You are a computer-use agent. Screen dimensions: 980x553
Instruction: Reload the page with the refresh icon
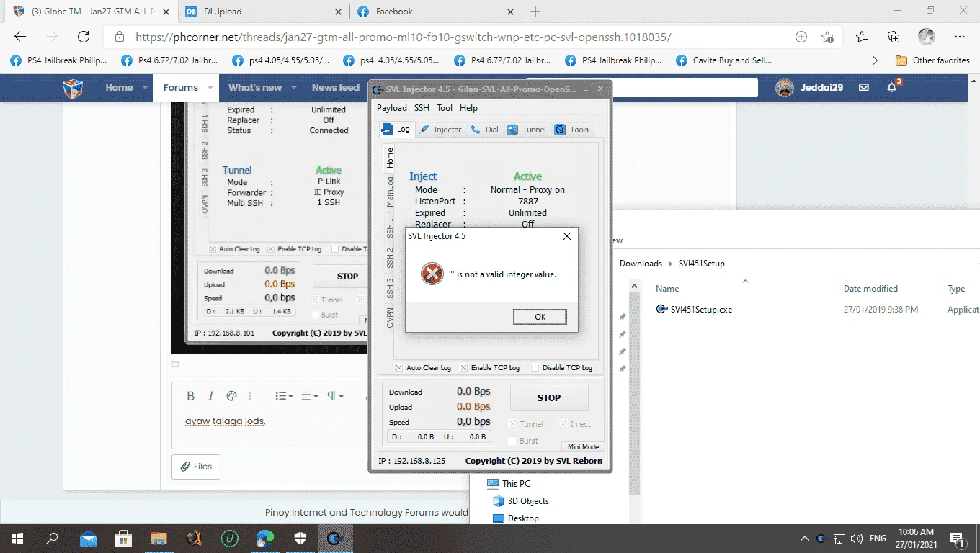84,37
